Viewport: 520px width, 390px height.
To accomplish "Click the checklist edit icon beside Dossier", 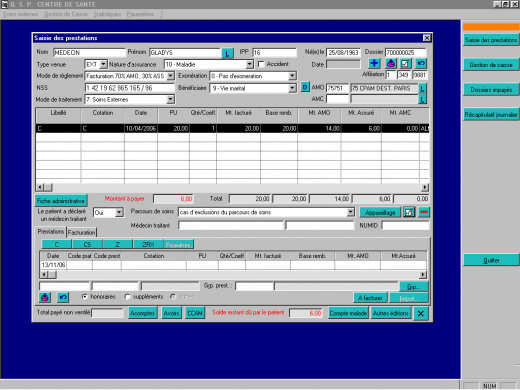I will 405,63.
